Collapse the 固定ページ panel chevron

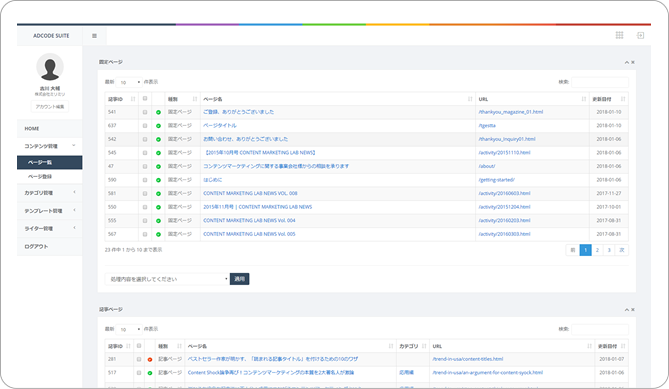pos(626,62)
